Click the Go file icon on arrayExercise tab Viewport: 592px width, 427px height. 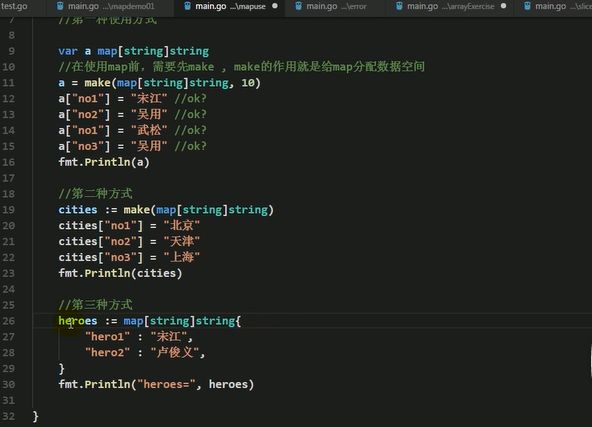point(399,6)
